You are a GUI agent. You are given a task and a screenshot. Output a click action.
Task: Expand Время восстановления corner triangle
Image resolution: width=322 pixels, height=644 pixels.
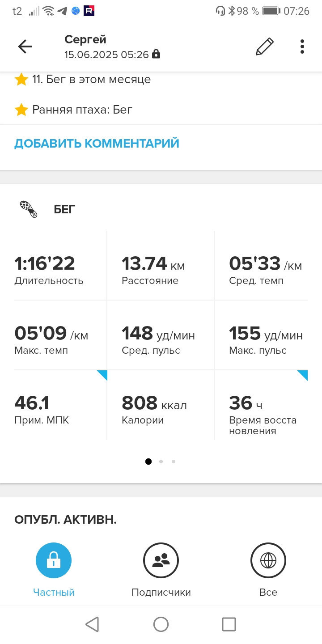303,375
